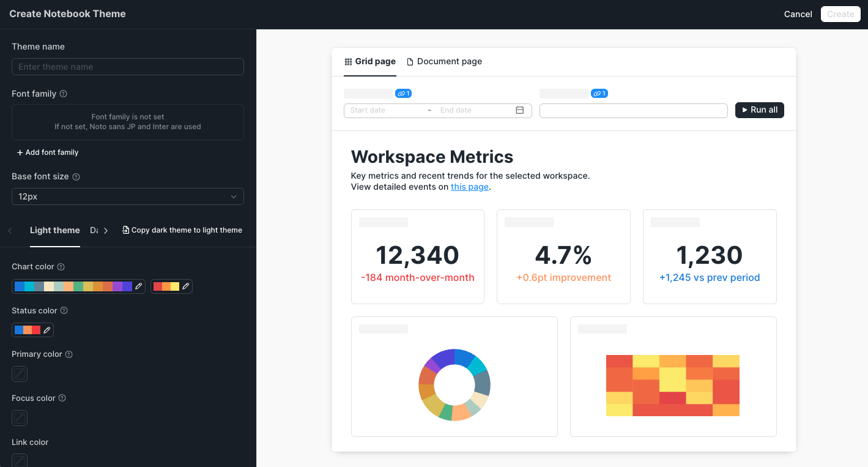Open the empty Focus color swatch
Screen dimensions: 868x467
click(x=20, y=417)
